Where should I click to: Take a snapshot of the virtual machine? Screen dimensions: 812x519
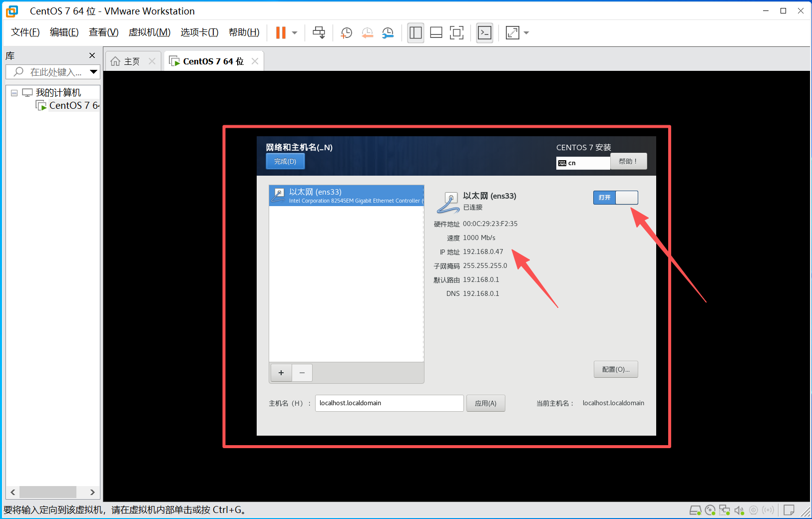346,33
